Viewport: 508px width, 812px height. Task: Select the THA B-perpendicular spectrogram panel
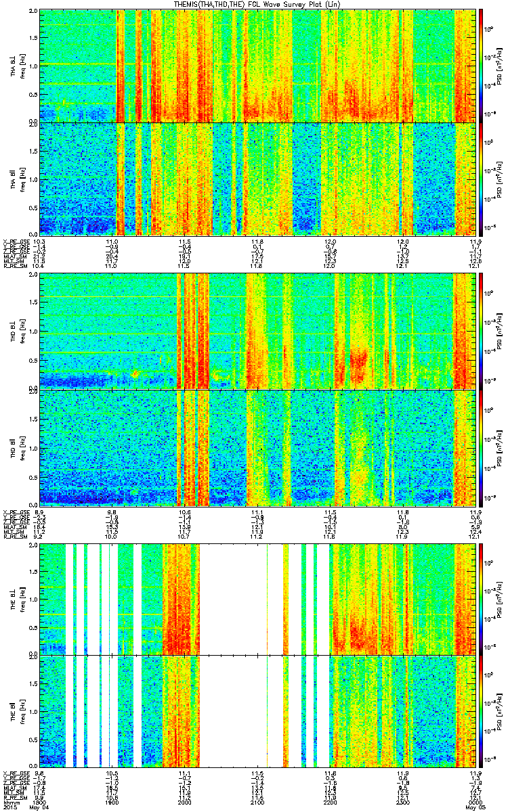pos(257,66)
